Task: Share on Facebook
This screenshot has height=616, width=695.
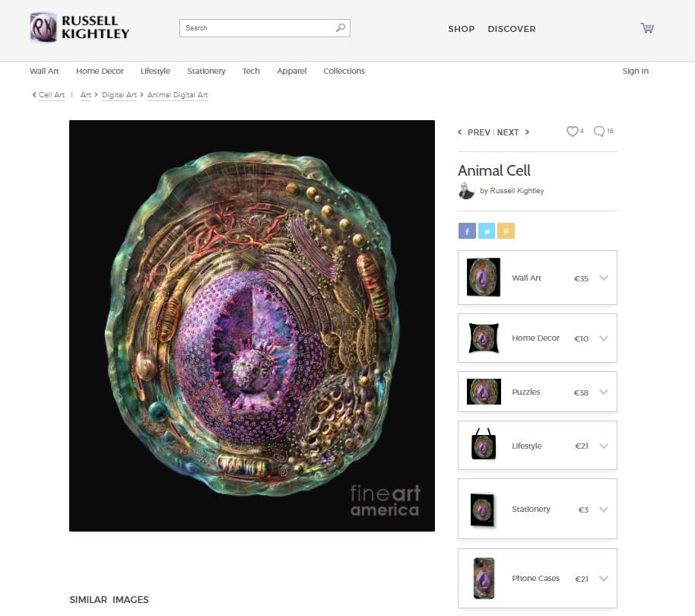Action: point(467,231)
